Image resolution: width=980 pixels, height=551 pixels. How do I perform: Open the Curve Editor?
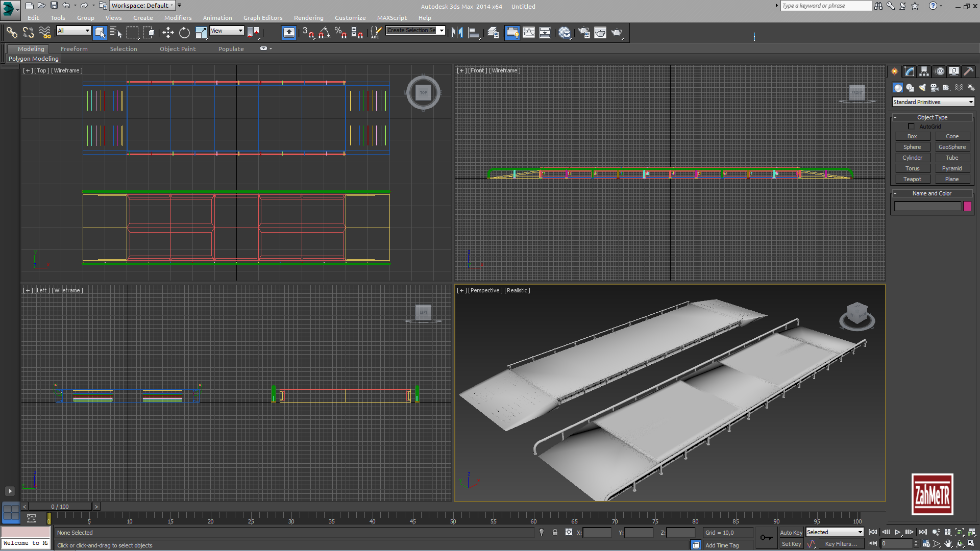(529, 33)
